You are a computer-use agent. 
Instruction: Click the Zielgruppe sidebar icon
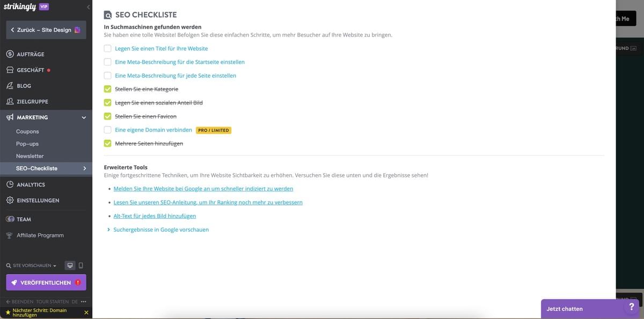9,101
